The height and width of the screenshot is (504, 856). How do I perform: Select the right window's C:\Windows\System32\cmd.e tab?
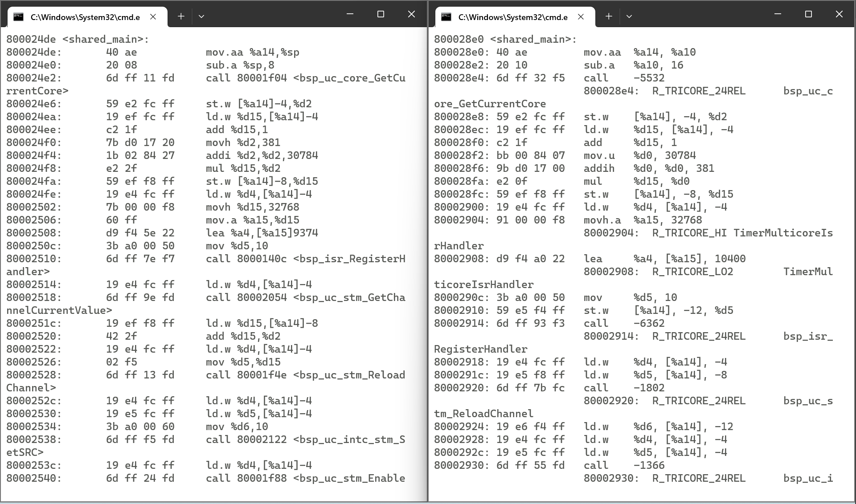[x=512, y=17]
